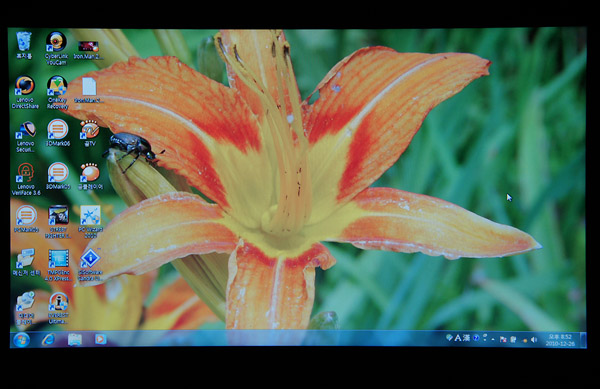Viewport: 600px width, 389px height.
Task: Launch Windows Media Player from the taskbar
Action: pos(101,339)
